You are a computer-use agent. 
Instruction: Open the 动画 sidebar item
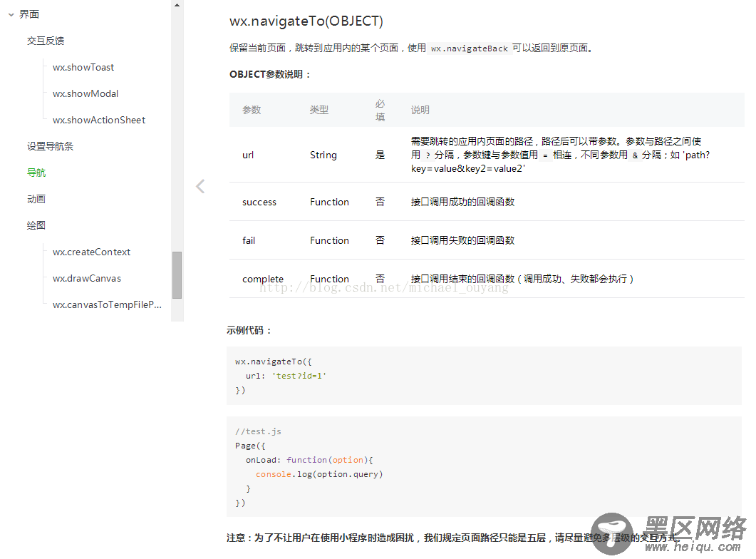pos(36,199)
